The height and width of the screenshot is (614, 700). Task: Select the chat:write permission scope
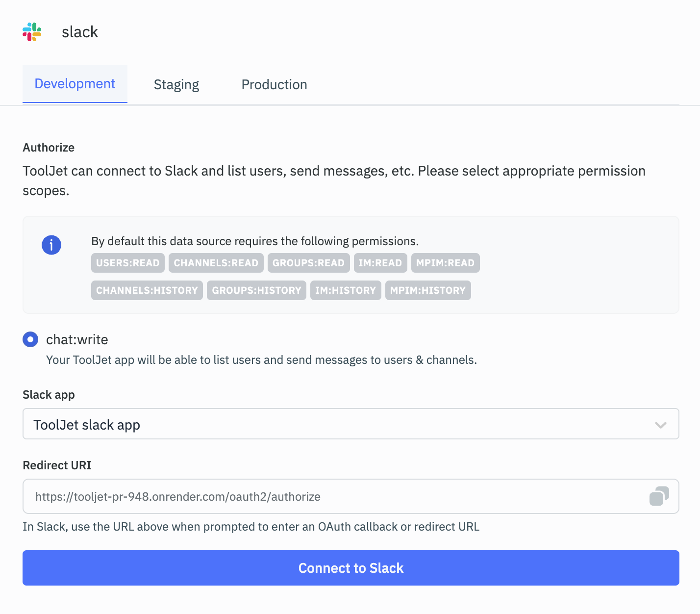click(x=30, y=339)
